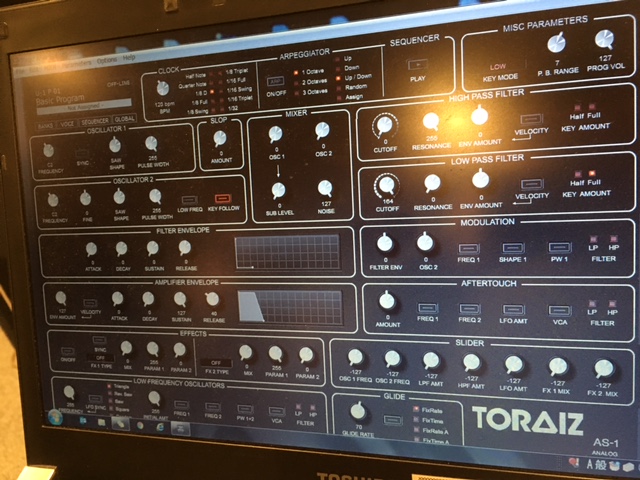640x480 pixels.
Task: Enable Modulation FREQ 1 destination
Action: coord(468,249)
